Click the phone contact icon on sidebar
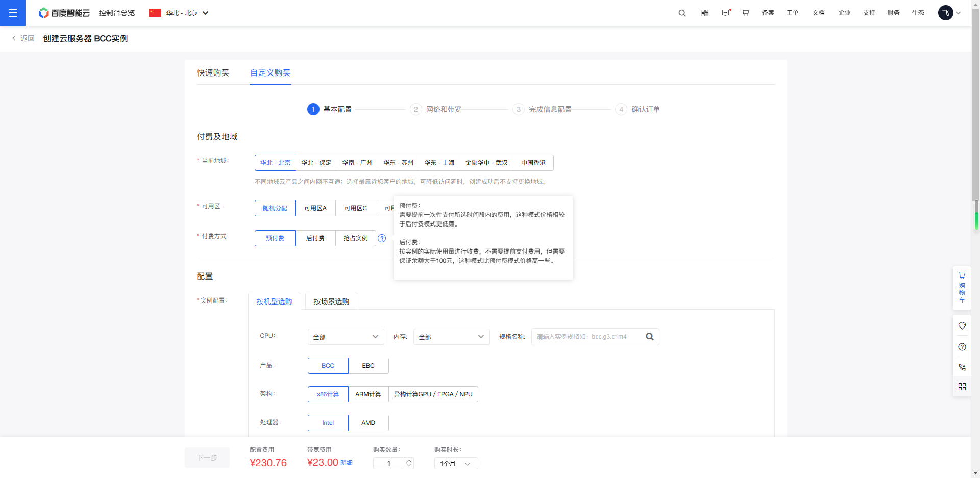Viewport: 980px width, 478px height. tap(962, 367)
